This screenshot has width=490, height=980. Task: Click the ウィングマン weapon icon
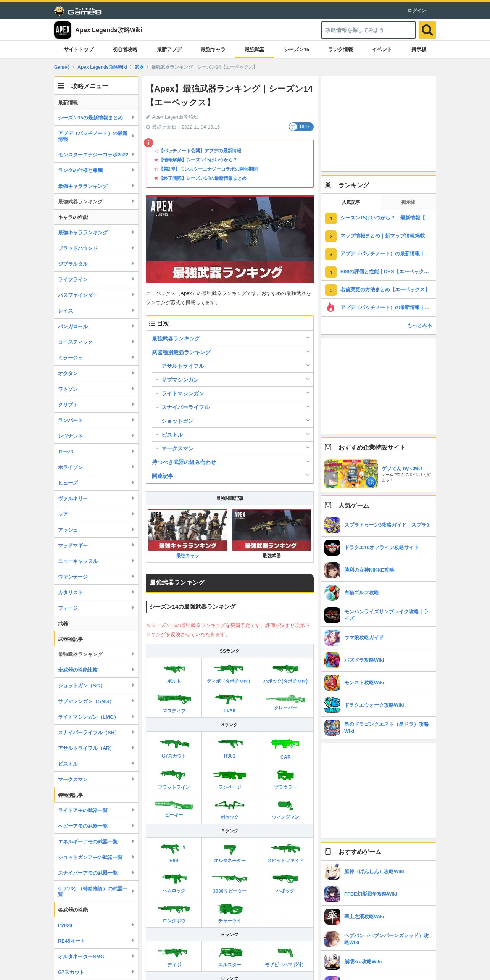(285, 805)
